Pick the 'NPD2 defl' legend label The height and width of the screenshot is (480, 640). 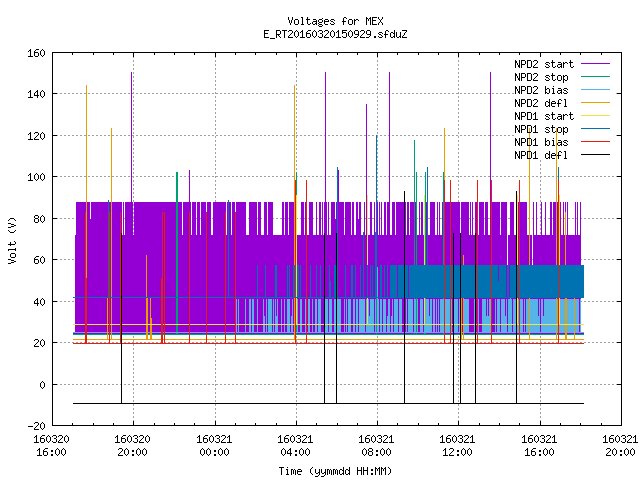pos(541,103)
